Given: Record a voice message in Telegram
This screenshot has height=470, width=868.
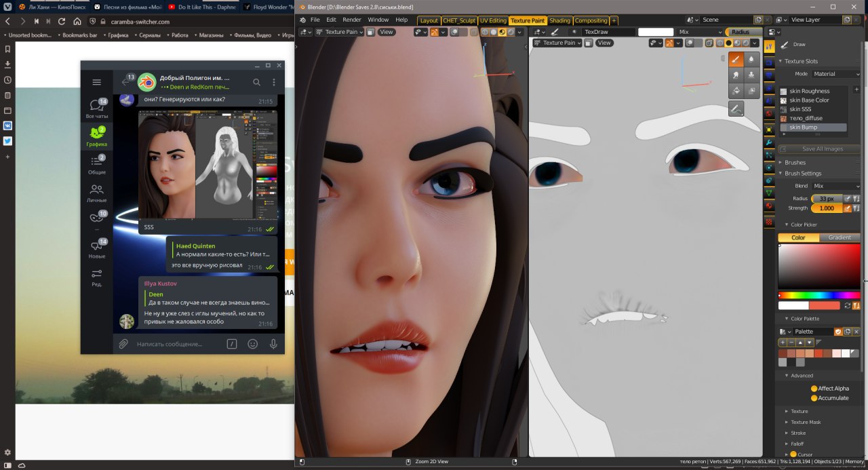Looking at the screenshot, I should click(x=273, y=344).
